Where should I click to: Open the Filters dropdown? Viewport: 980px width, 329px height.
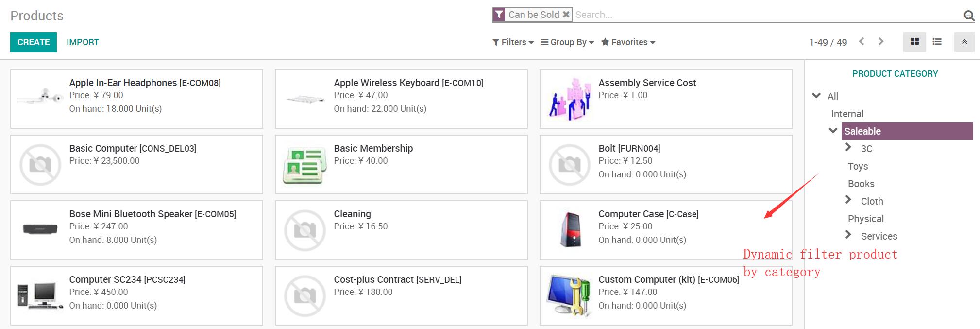513,42
